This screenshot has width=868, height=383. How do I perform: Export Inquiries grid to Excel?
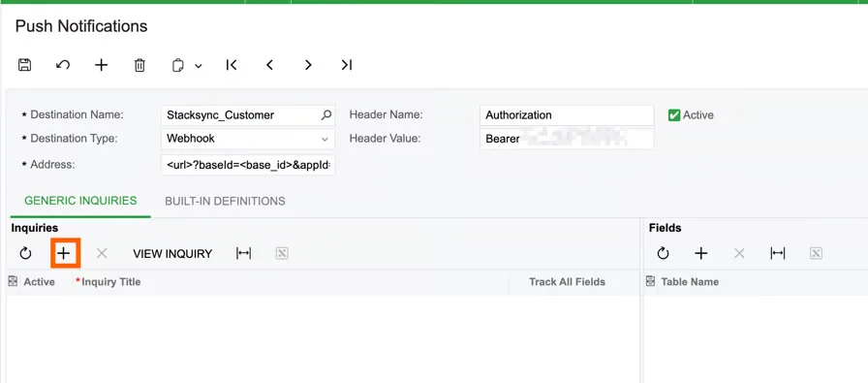pos(282,253)
